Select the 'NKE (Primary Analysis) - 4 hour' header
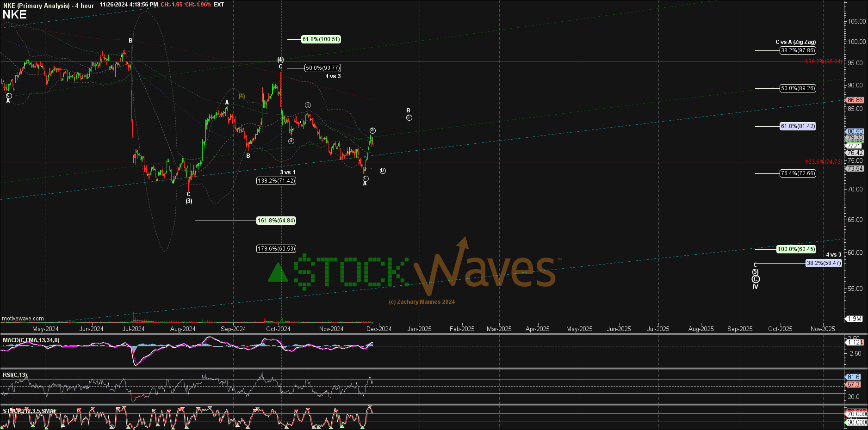868x430 pixels. point(48,5)
